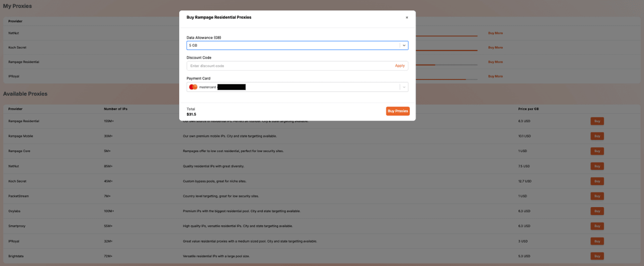Click the 12.7 USD price for Koch Secret

click(x=525, y=181)
